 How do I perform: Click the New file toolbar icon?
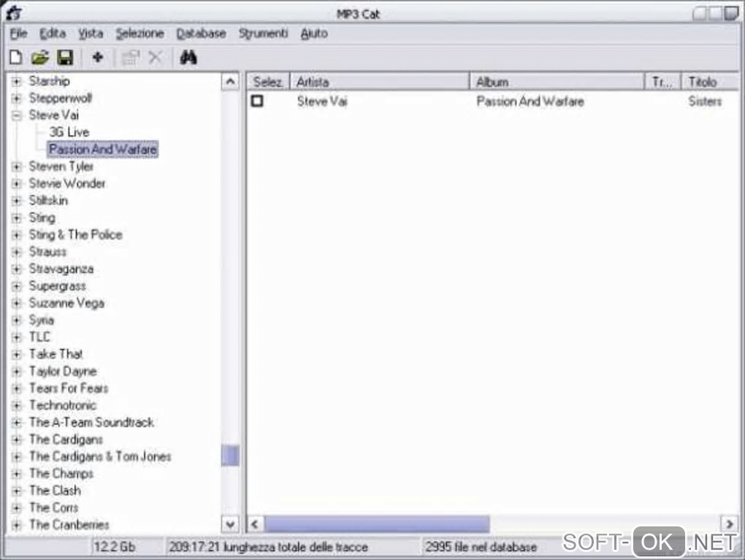tap(15, 58)
